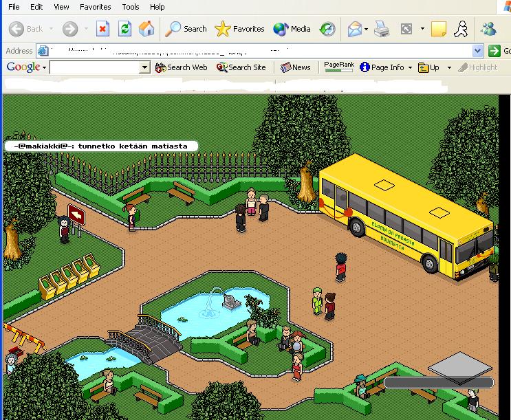Click the gray square toolbar icon
The height and width of the screenshot is (420, 511).
[x=406, y=29]
